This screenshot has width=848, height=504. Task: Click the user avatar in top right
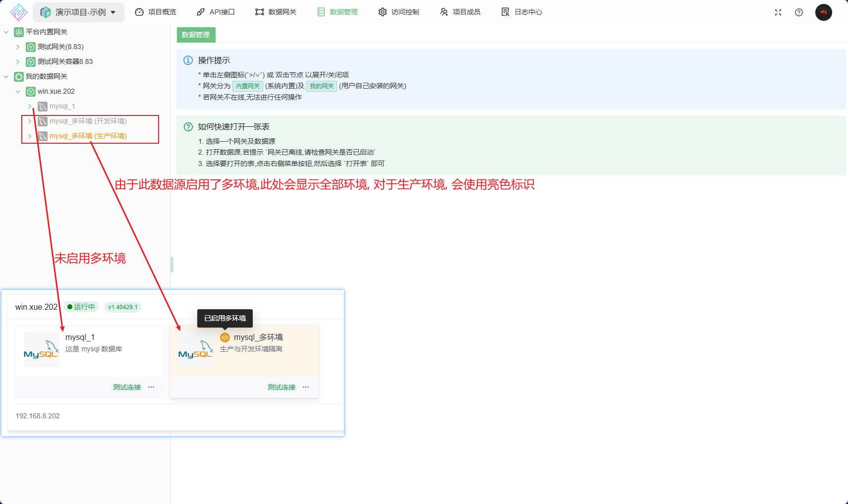click(x=823, y=12)
